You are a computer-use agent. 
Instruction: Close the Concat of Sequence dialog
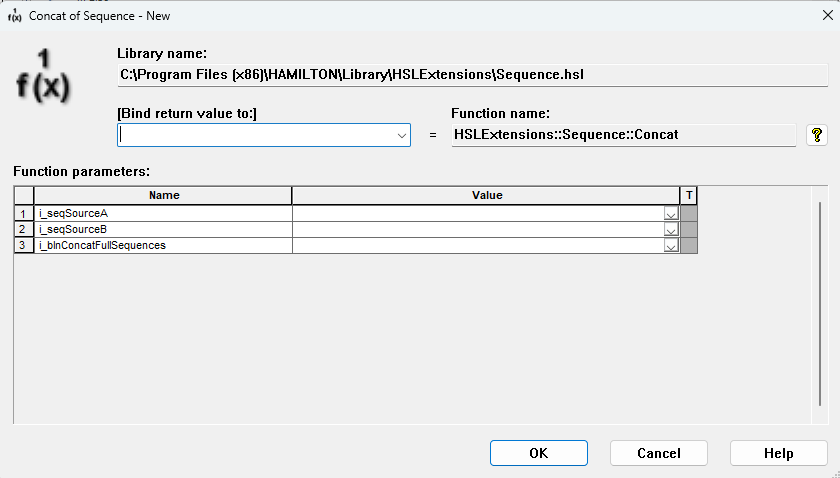click(x=827, y=16)
